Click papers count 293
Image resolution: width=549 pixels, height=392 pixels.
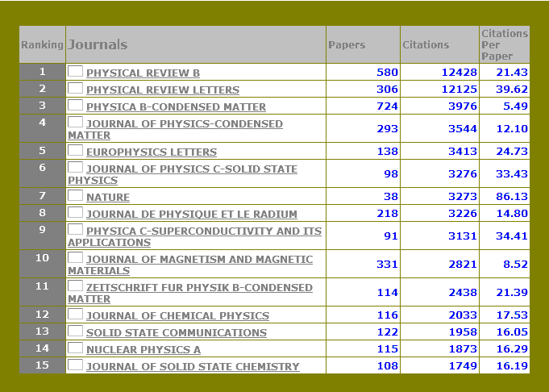coord(387,128)
